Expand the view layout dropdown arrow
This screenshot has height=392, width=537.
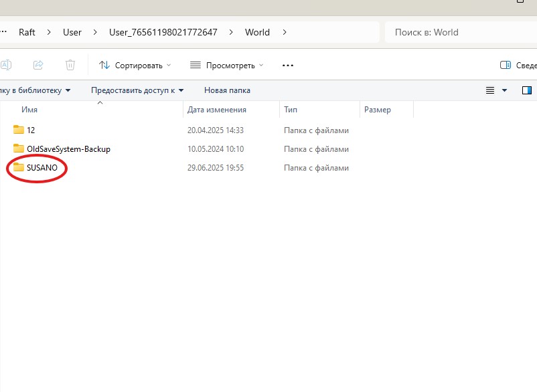[x=504, y=90]
